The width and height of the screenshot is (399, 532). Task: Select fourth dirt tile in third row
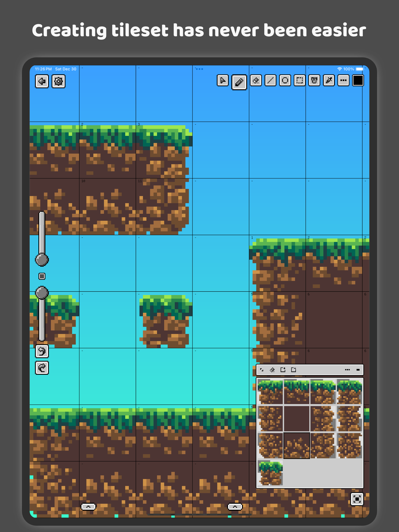349,446
